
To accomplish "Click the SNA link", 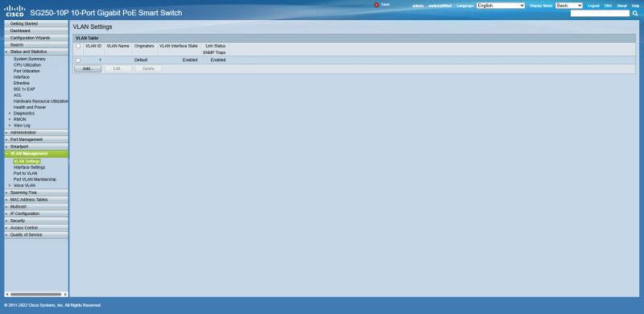I will (x=608, y=6).
